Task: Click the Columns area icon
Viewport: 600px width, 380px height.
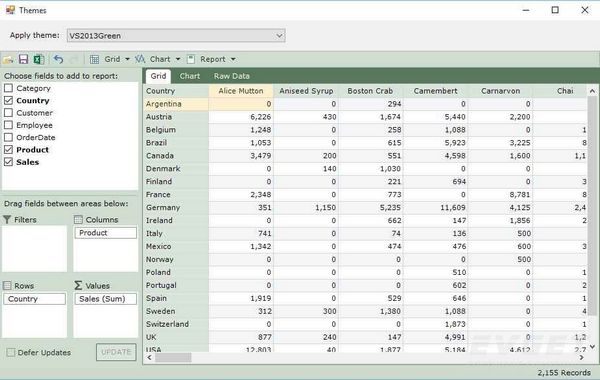Action: pyautogui.click(x=78, y=220)
